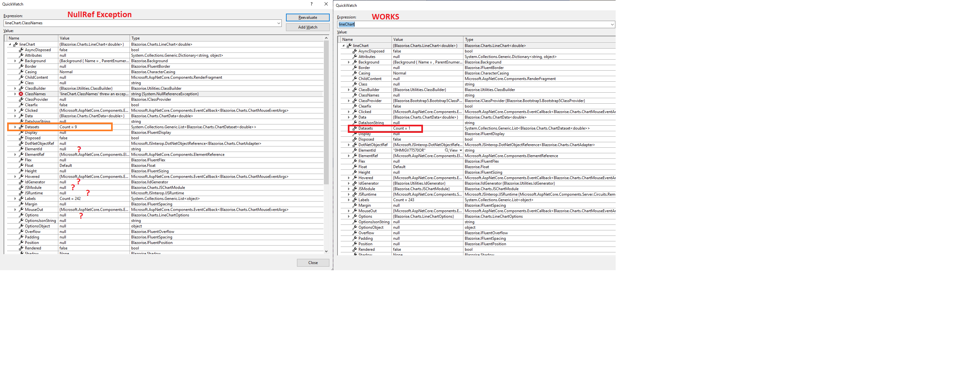Click the wrench icon next to ClassNames in right window

(354, 95)
